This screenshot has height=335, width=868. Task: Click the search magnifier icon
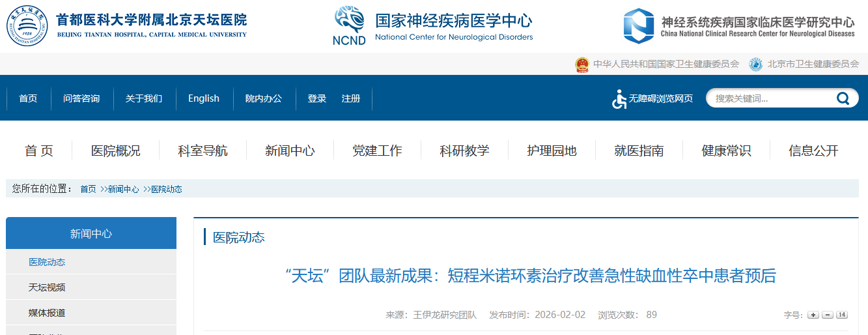click(843, 98)
